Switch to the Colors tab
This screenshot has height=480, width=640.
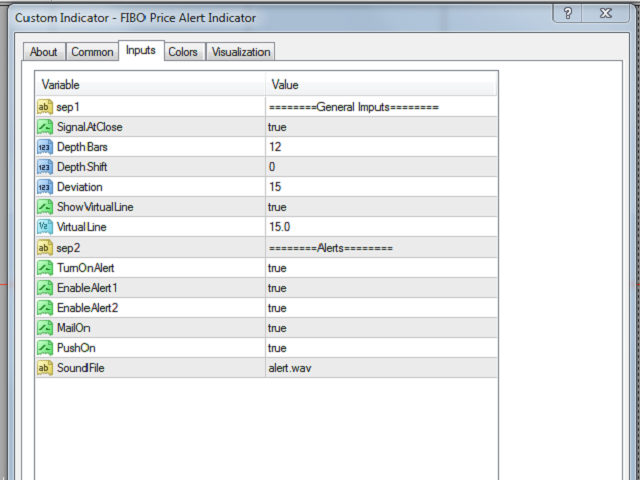coord(183,52)
